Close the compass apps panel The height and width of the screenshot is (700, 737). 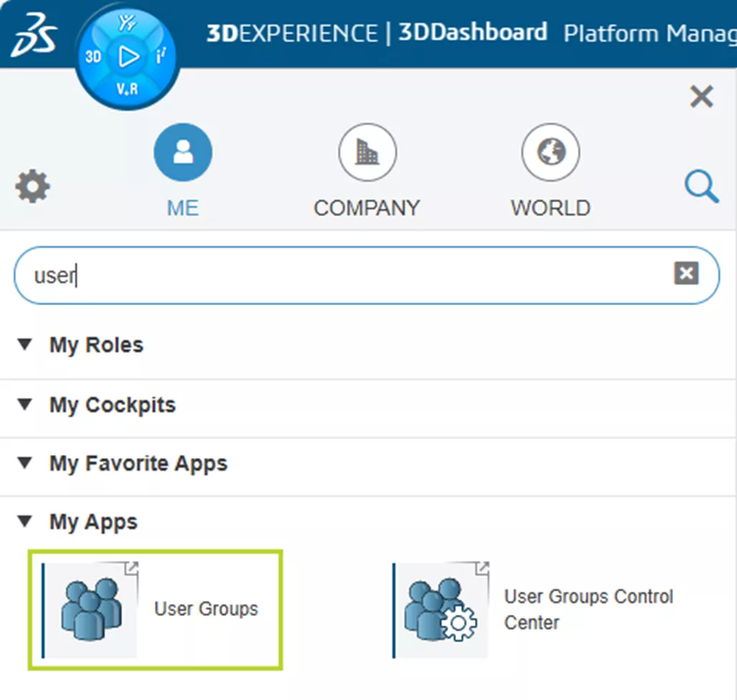click(x=701, y=96)
